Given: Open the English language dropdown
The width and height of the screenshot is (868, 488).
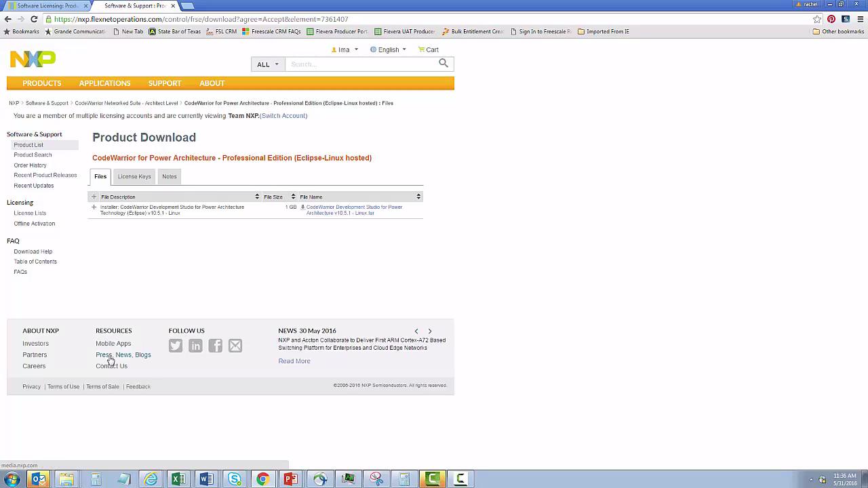Looking at the screenshot, I should [388, 49].
